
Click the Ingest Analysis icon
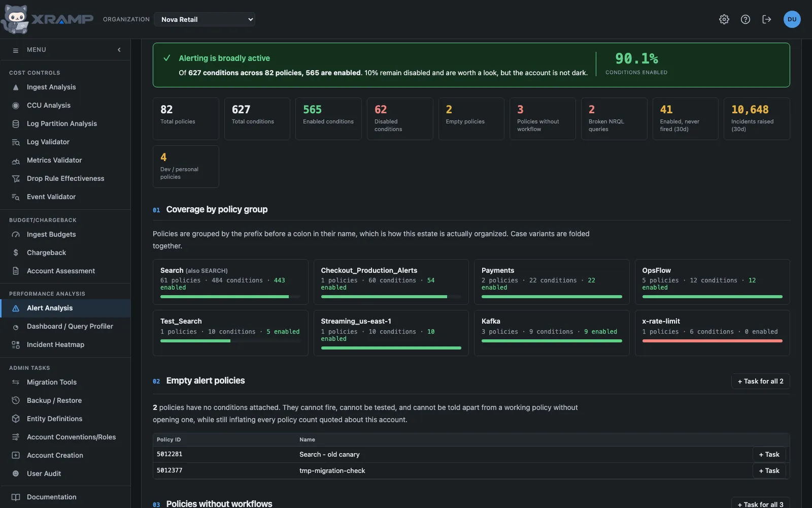coord(16,87)
